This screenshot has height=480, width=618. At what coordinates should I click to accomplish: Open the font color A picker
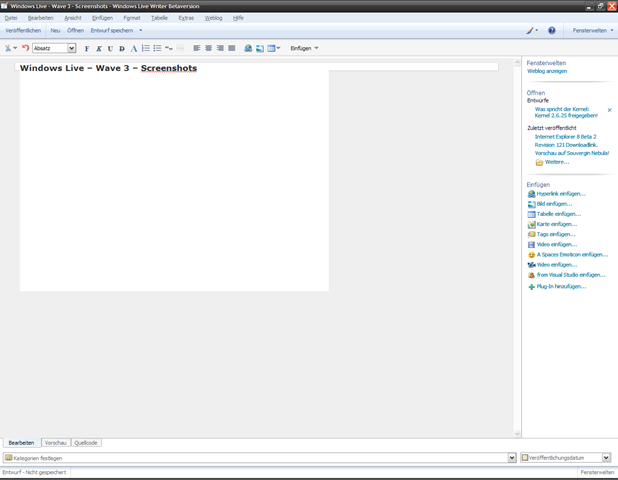(x=134, y=48)
